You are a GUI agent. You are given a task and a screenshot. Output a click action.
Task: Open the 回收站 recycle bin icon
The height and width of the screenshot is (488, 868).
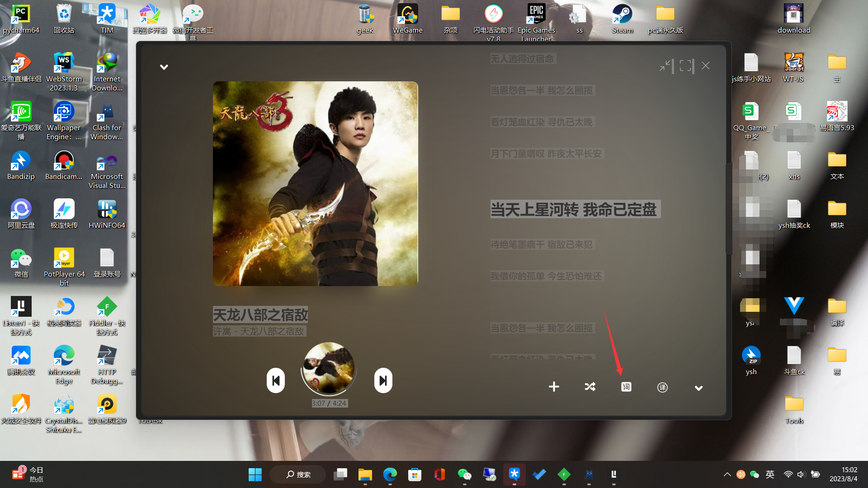tap(64, 19)
